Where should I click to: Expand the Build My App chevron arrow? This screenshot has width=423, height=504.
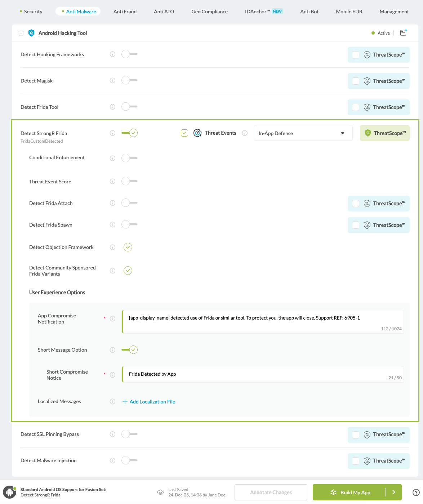click(394, 492)
